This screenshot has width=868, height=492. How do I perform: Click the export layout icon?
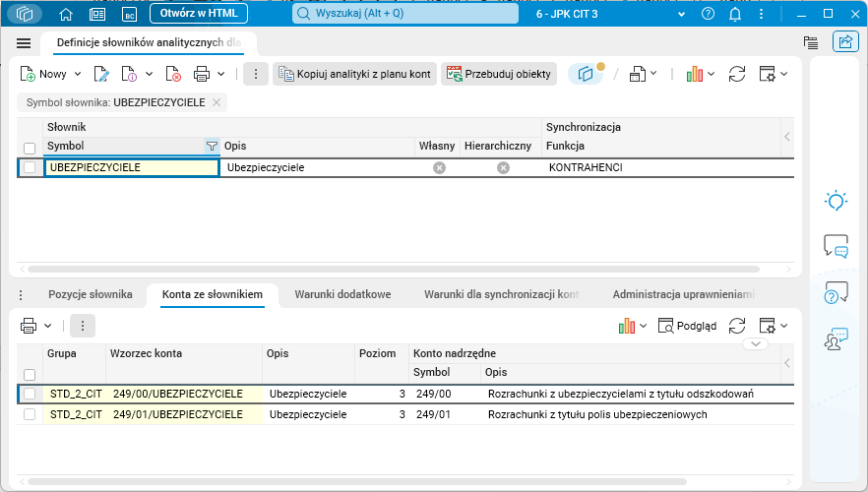click(x=637, y=74)
